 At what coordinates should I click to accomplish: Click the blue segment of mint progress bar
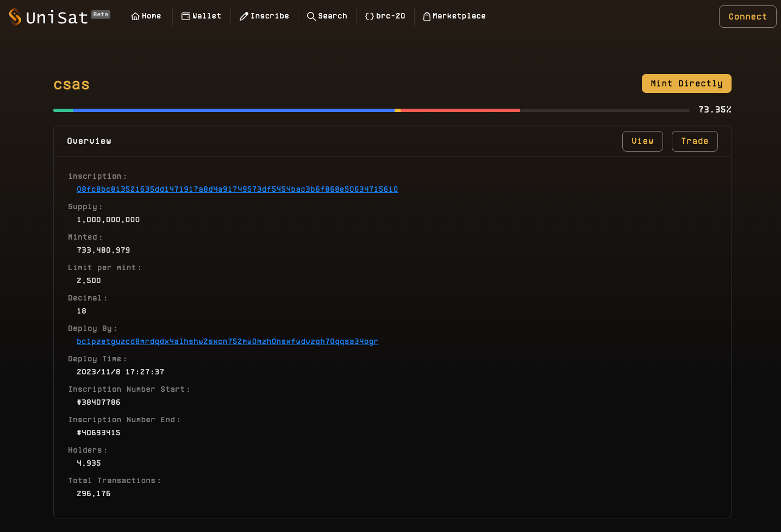point(234,110)
